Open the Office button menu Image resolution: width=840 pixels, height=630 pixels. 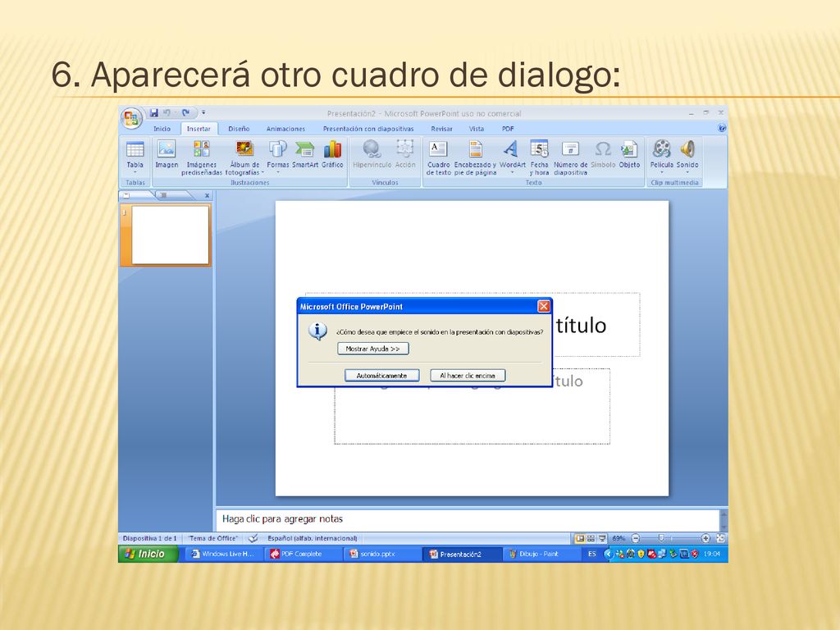coord(131,118)
